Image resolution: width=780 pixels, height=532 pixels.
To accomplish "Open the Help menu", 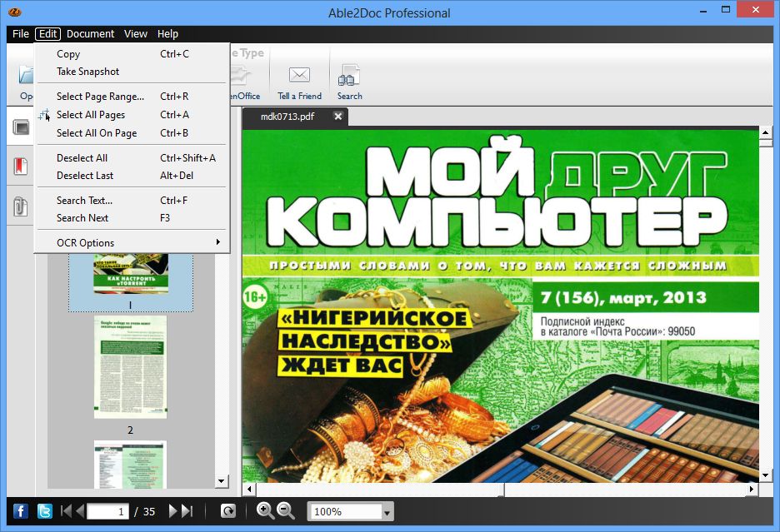I will click(x=167, y=34).
